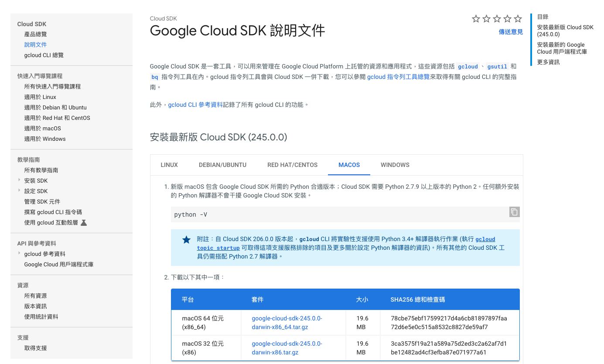Rate page with fourth star

tap(507, 19)
